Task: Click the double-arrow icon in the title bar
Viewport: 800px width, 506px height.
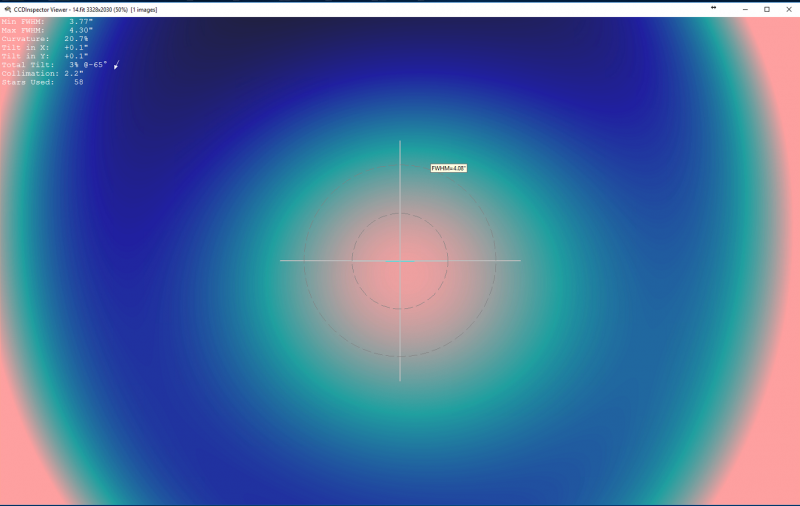Action: (x=713, y=8)
